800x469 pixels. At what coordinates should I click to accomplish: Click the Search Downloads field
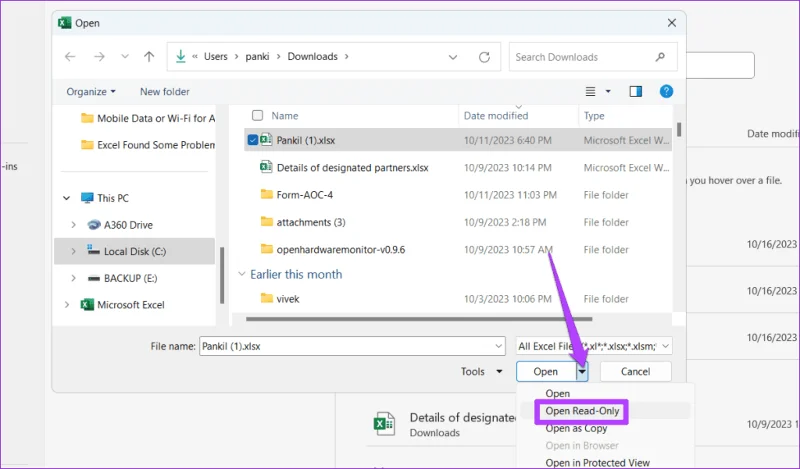593,57
